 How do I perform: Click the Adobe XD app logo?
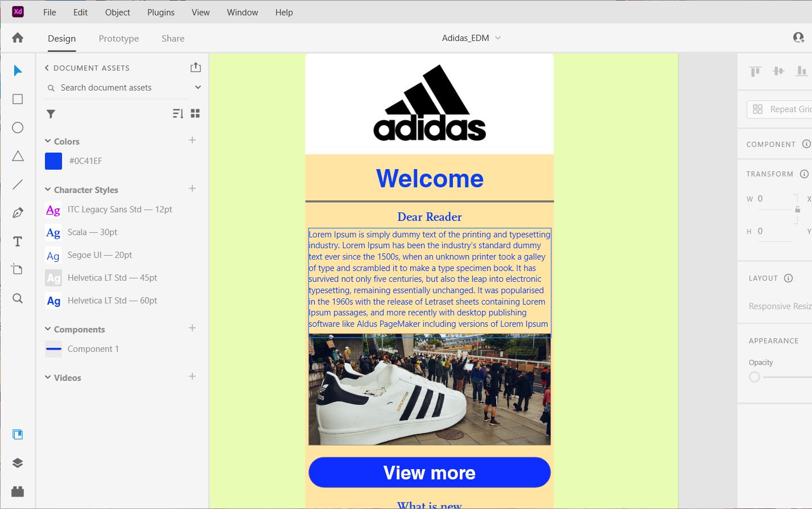[x=18, y=11]
